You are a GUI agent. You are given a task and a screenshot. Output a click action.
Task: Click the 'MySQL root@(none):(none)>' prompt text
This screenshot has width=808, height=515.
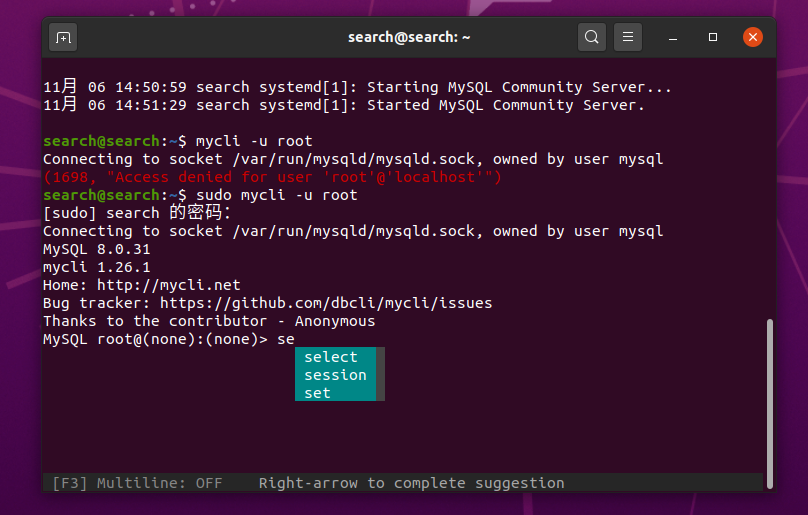point(156,339)
